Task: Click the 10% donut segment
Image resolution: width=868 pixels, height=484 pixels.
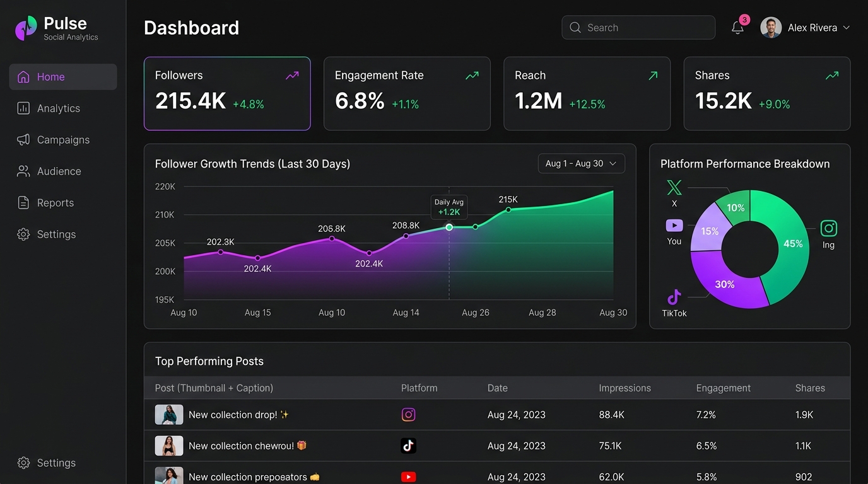Action: click(736, 208)
